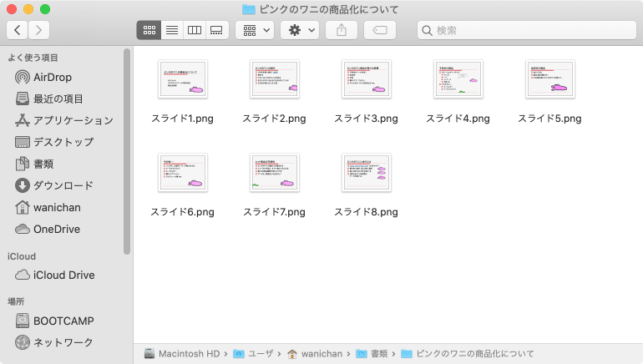Open 書類 in the sidebar
Viewport: 643px width, 364px height.
click(x=34, y=164)
